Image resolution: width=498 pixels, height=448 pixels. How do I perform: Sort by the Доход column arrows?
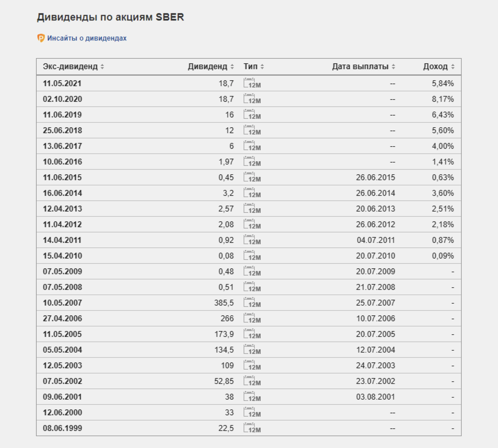point(453,66)
